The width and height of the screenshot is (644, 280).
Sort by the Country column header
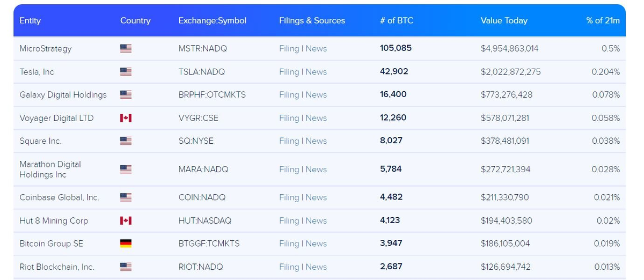[x=135, y=20]
